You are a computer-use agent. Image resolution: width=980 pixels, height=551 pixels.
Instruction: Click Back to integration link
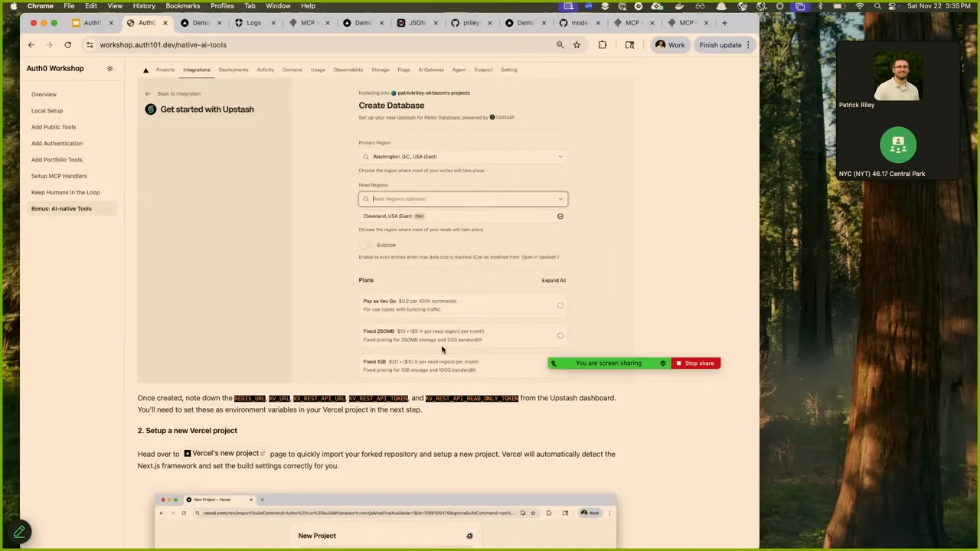(179, 94)
